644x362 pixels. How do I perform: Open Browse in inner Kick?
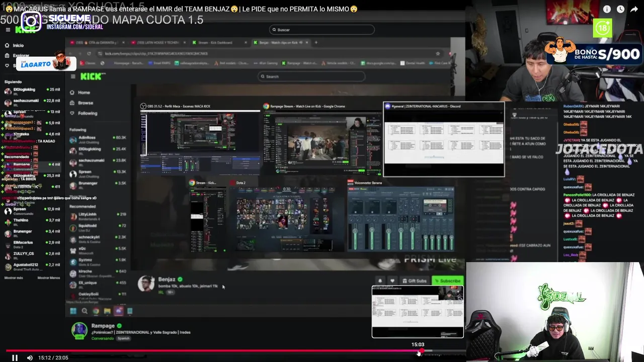tap(82, 103)
